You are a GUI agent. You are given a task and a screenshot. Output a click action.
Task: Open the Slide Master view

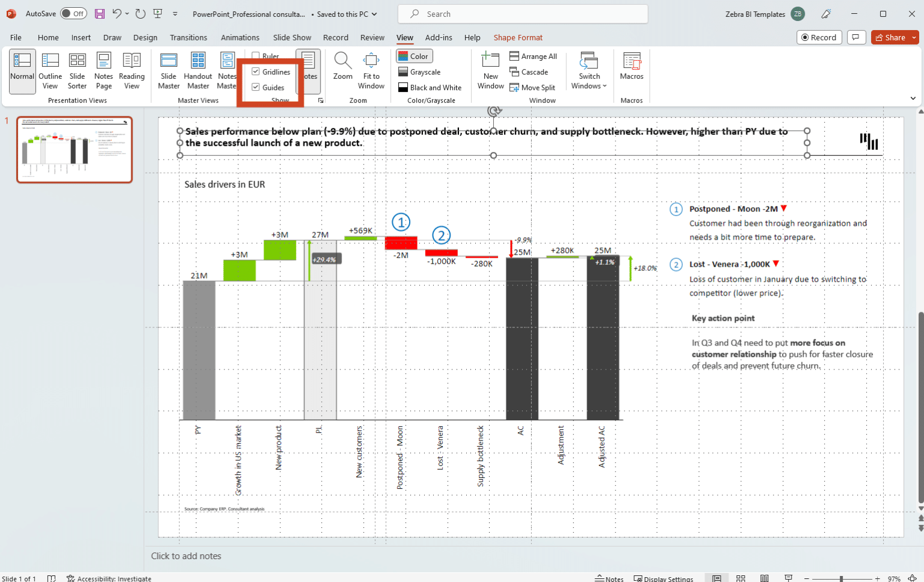[x=168, y=70]
